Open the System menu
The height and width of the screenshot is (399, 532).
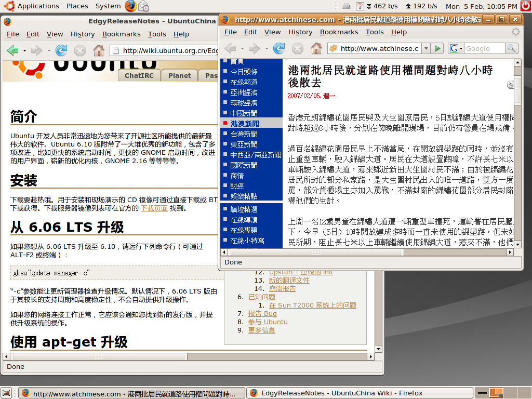point(108,6)
